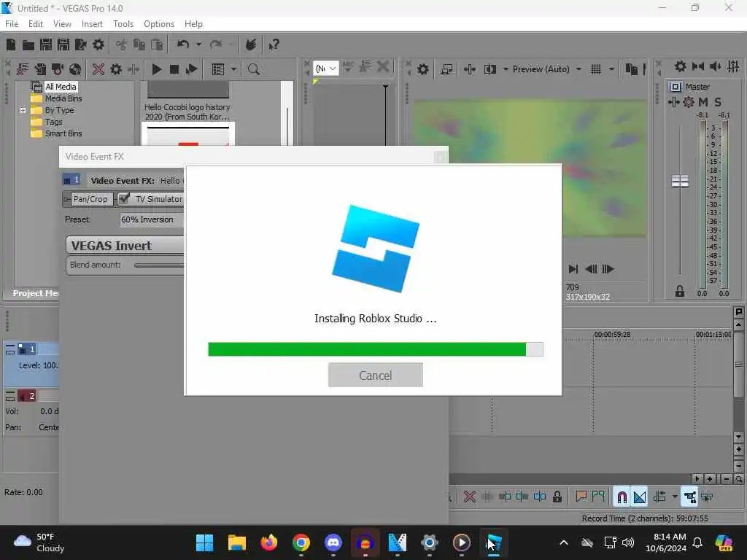The height and width of the screenshot is (560, 747).
Task: Click Video Preview on External Monitor icon
Action: point(446,69)
